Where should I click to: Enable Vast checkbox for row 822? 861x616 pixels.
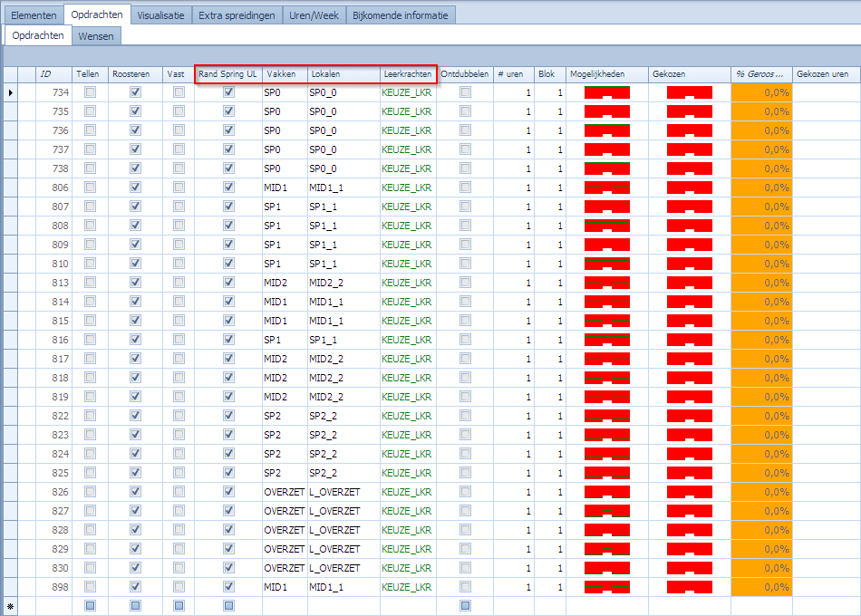point(179,416)
